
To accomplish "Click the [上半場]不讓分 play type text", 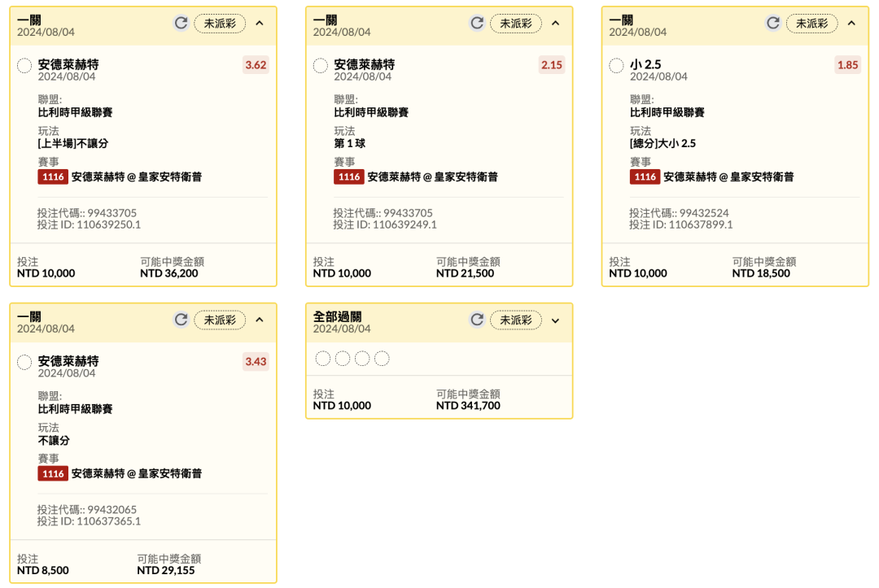I will 73,143.
